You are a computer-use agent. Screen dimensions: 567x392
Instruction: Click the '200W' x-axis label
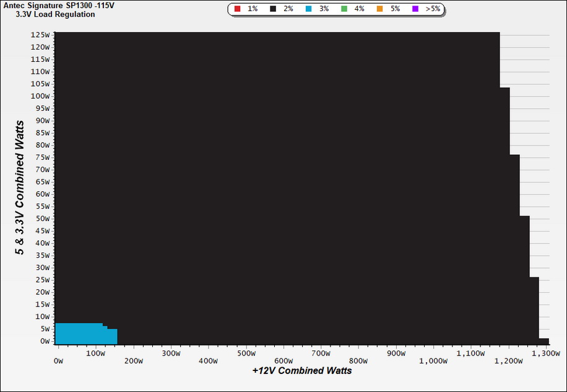[134, 361]
